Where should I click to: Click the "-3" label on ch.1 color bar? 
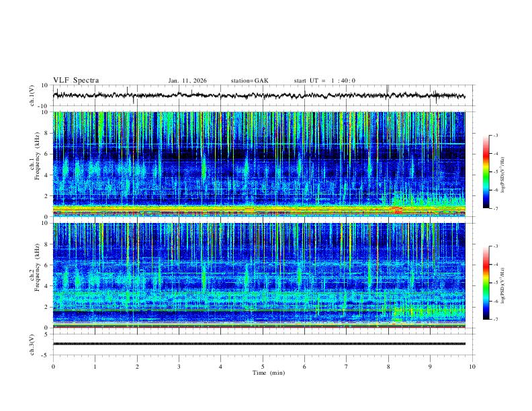495,135
